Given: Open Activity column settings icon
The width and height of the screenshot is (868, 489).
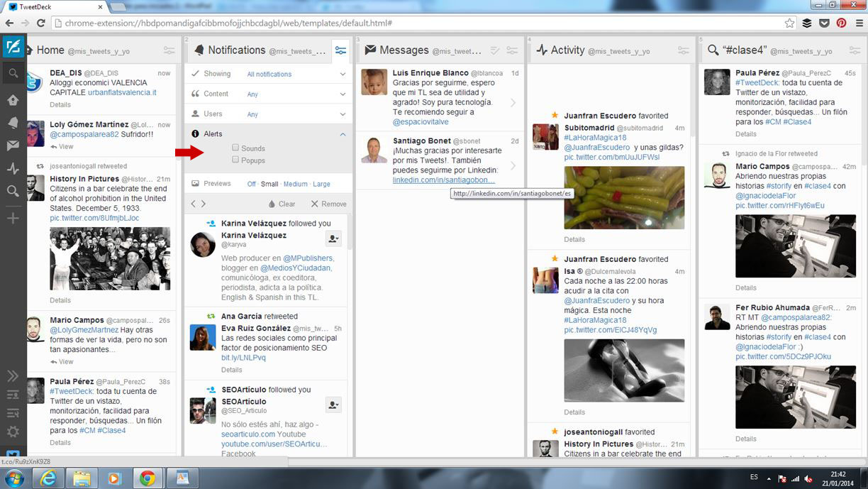Looking at the screenshot, I should pyautogui.click(x=683, y=50).
